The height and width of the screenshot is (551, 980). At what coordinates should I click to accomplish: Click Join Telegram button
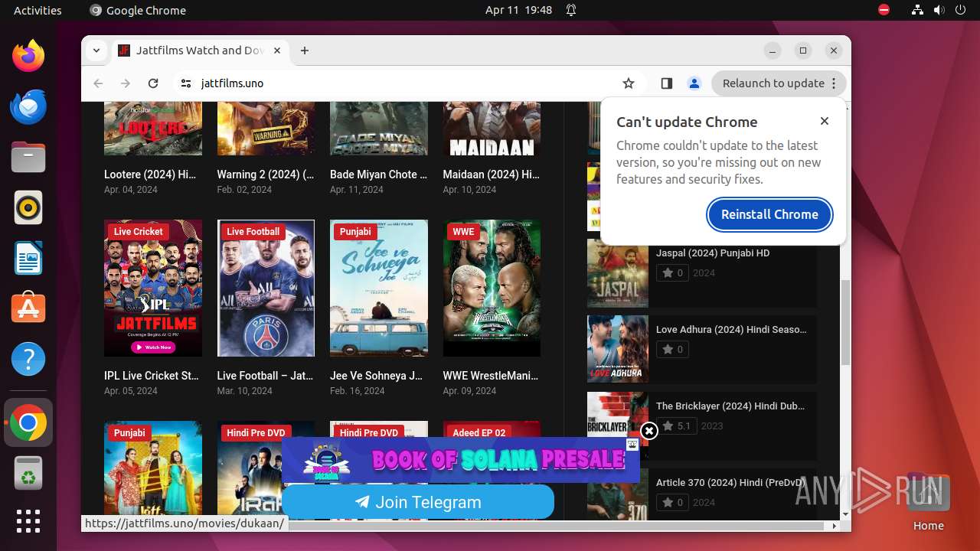coord(418,502)
